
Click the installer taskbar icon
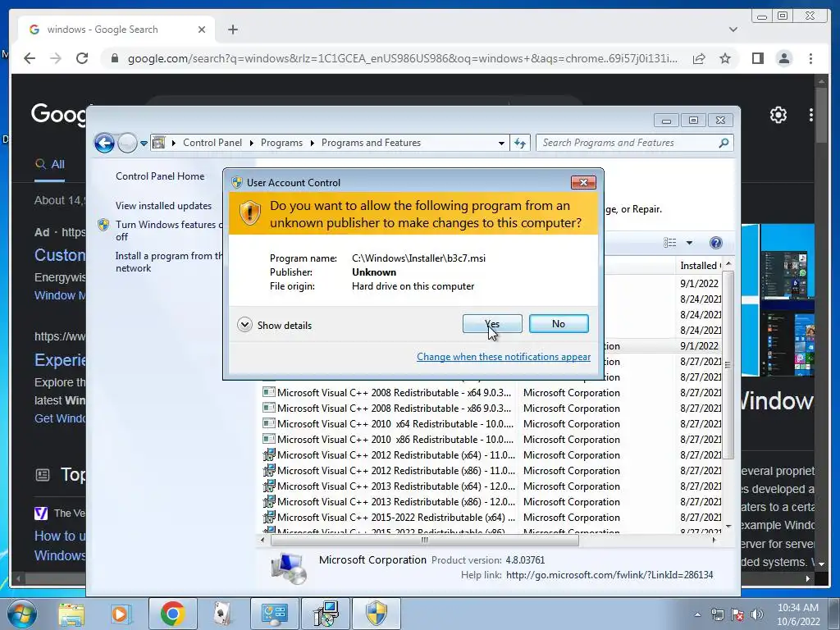[325, 614]
